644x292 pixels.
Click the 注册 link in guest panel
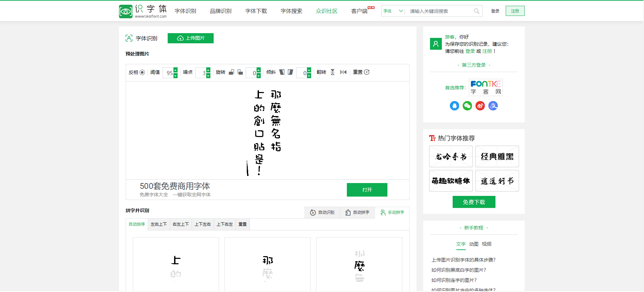[487, 51]
